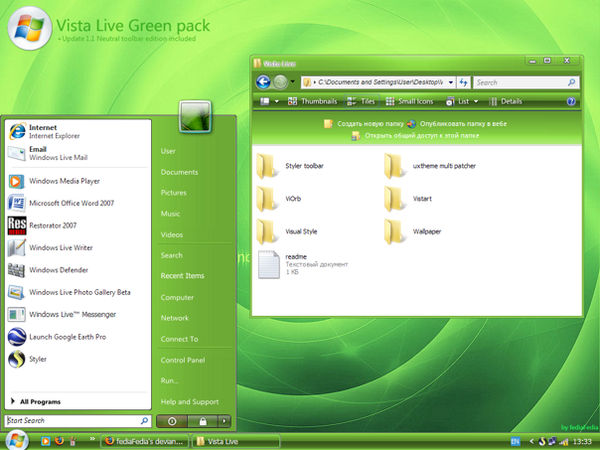Click the power button in Start menu
The height and width of the screenshot is (450, 600).
pyautogui.click(x=172, y=421)
